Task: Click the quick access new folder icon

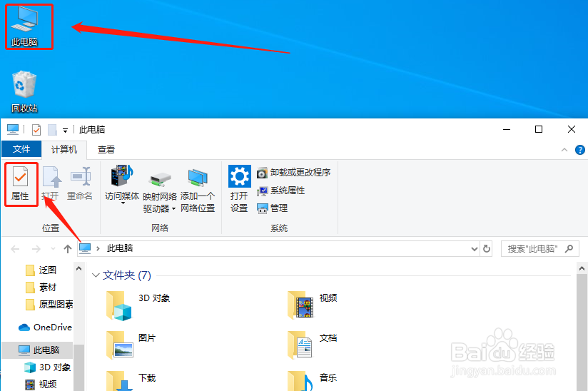Action: 53,130
